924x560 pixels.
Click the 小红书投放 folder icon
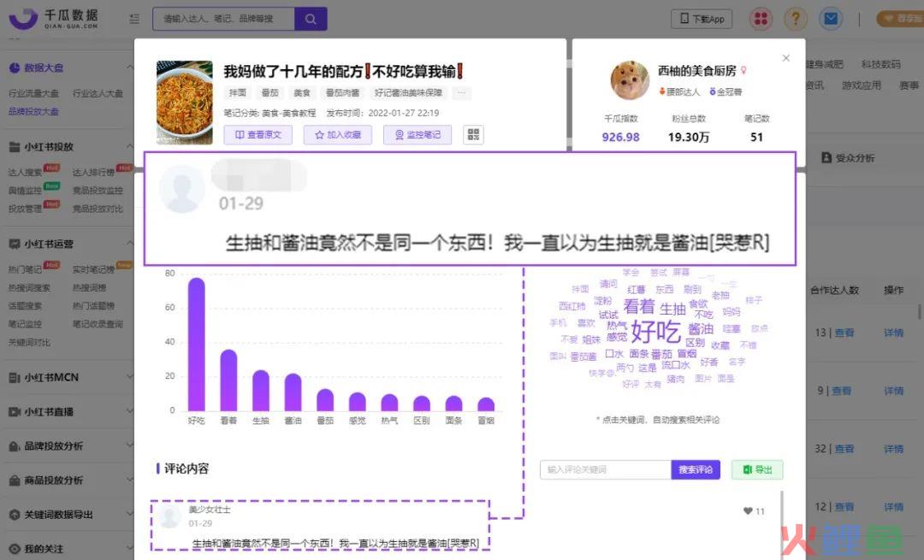click(15, 146)
